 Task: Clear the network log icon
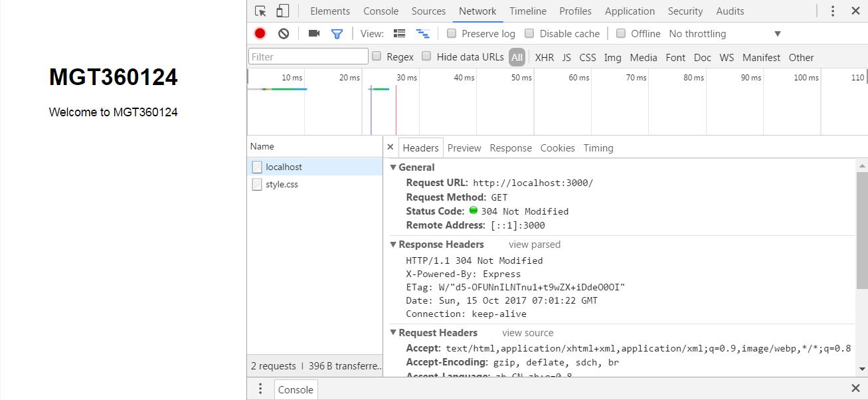tap(284, 33)
